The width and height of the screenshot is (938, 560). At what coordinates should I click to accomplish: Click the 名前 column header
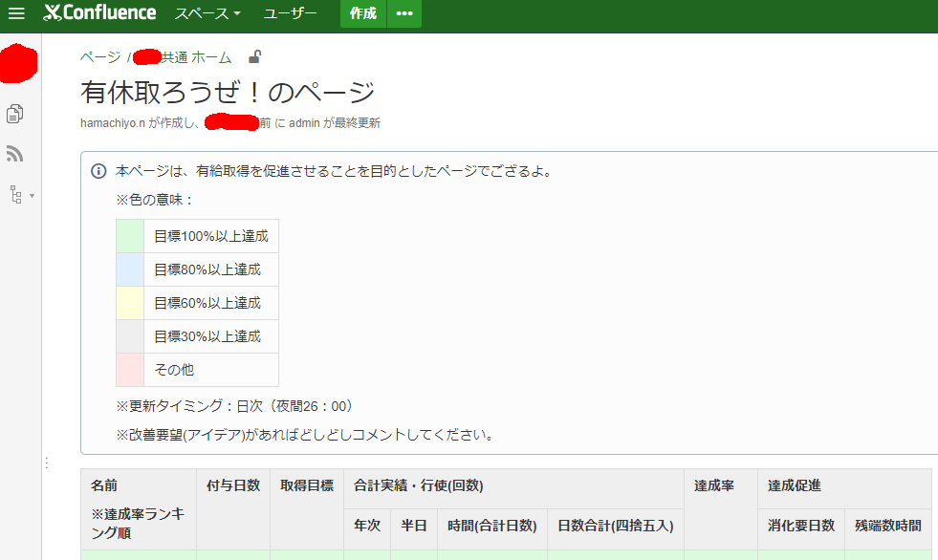pyautogui.click(x=104, y=485)
